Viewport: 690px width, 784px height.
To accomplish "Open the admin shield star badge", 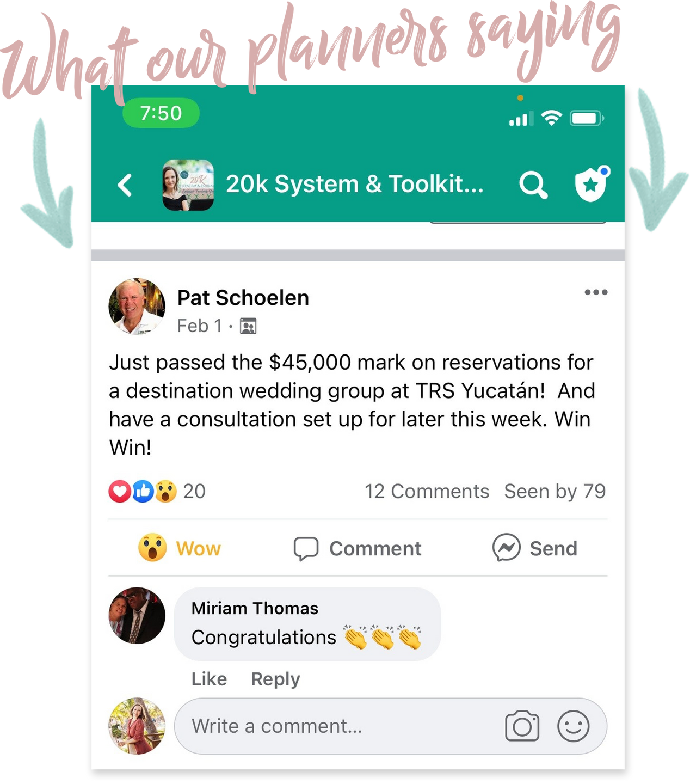I will [x=592, y=184].
